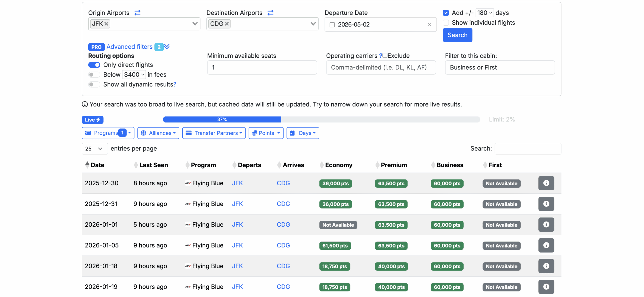This screenshot has height=297, width=644.
Task: Open the Programs filter menu
Action: pos(108,133)
